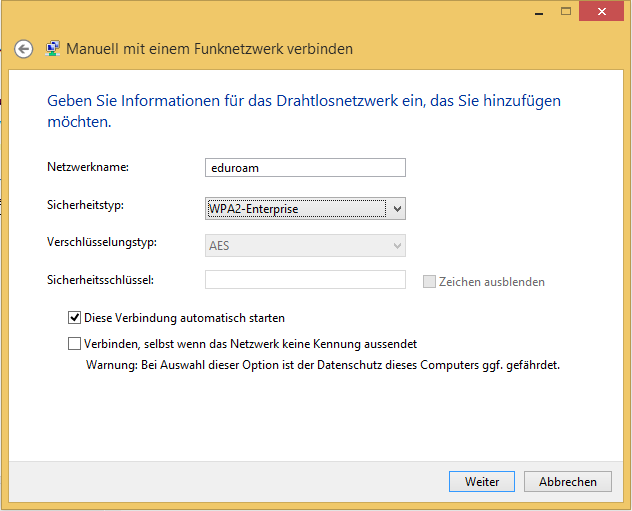Viewport: 632px width, 511px height.
Task: Click the wireless network wizard title icon
Action: tap(53, 48)
